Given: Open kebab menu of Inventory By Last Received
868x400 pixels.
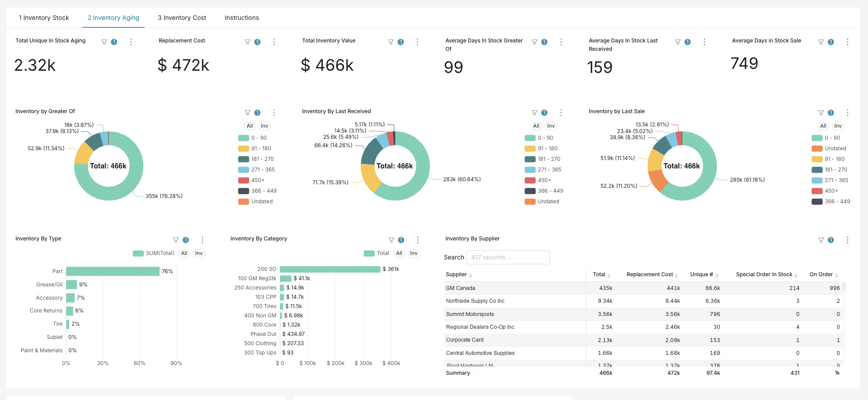Looking at the screenshot, I should (x=561, y=113).
